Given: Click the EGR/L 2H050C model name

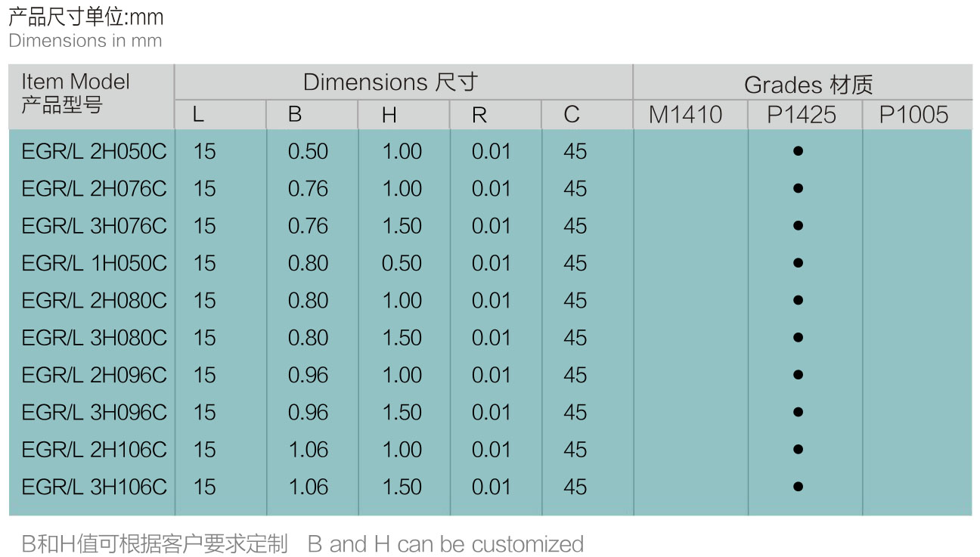Looking at the screenshot, I should tap(94, 151).
